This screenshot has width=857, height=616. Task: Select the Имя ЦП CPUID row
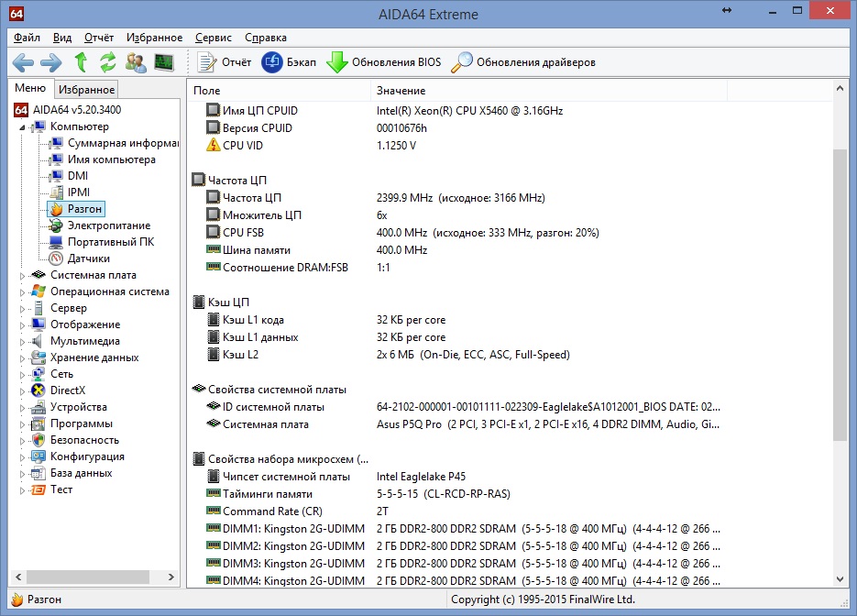tap(465, 111)
